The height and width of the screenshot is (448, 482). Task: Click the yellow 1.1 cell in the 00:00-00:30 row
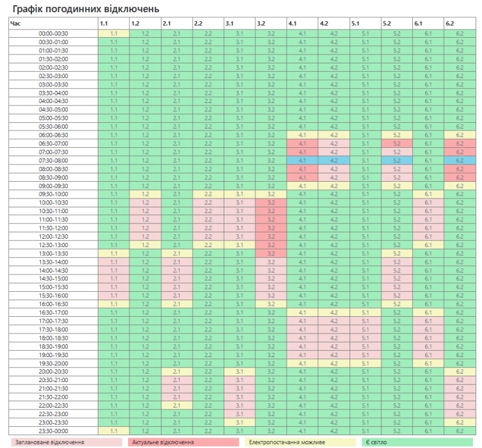[114, 33]
